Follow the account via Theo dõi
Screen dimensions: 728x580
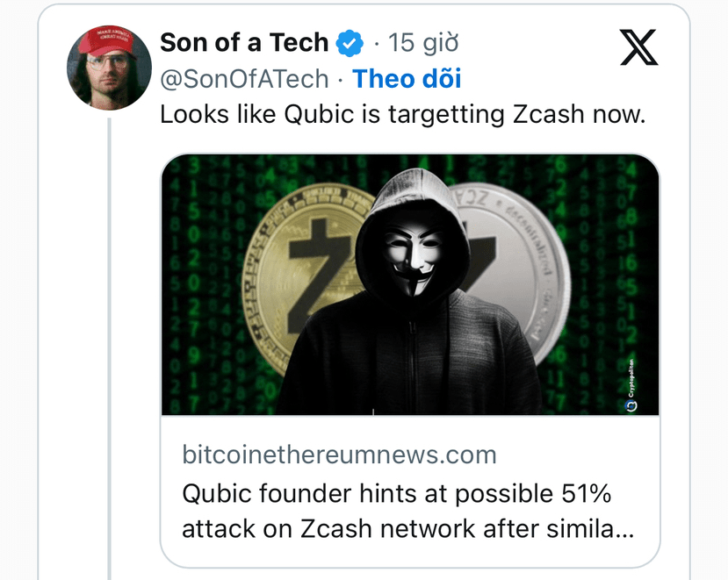(x=407, y=78)
